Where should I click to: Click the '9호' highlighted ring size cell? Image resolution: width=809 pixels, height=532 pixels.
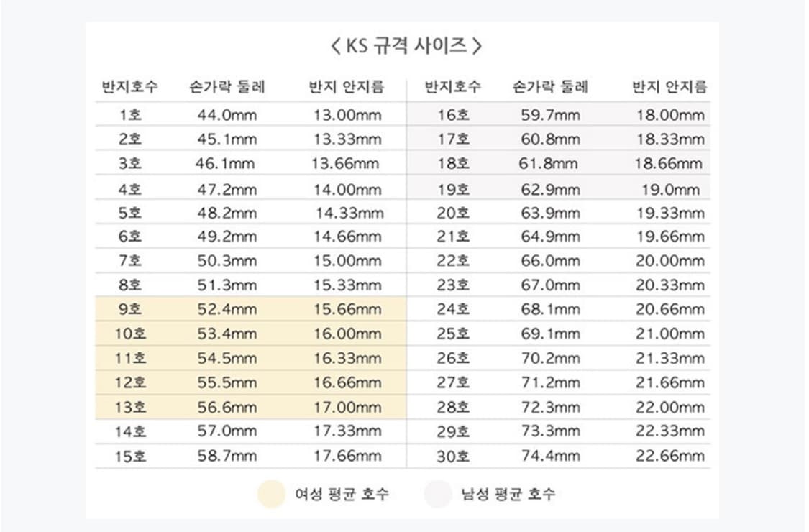pos(130,310)
